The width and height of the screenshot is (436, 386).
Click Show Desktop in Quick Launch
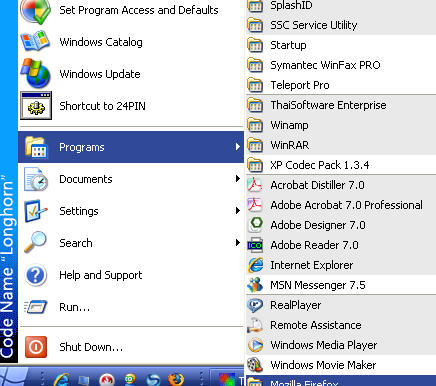click(x=84, y=380)
